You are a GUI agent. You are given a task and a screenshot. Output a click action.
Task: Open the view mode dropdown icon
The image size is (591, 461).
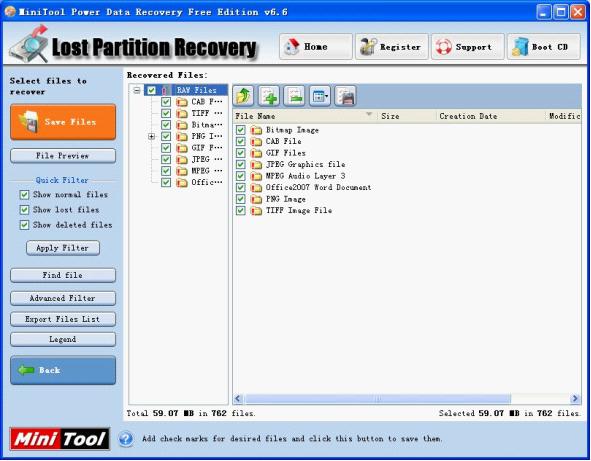coord(320,96)
